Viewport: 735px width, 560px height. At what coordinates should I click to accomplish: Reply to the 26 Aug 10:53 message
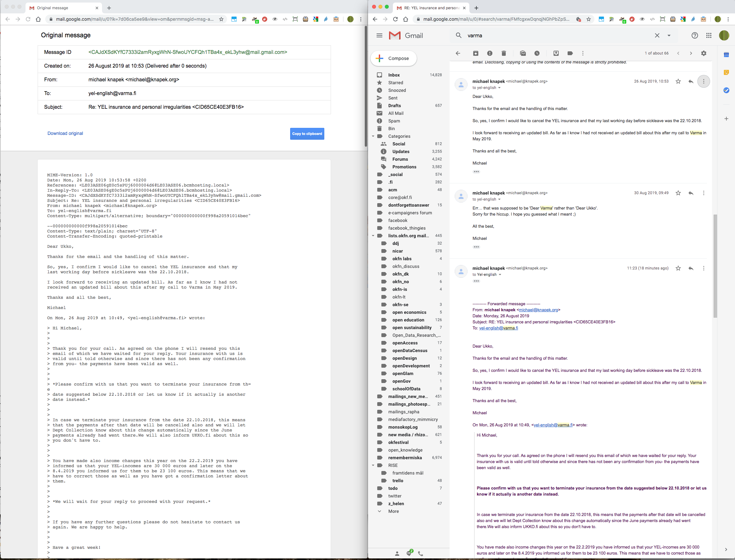click(x=691, y=81)
